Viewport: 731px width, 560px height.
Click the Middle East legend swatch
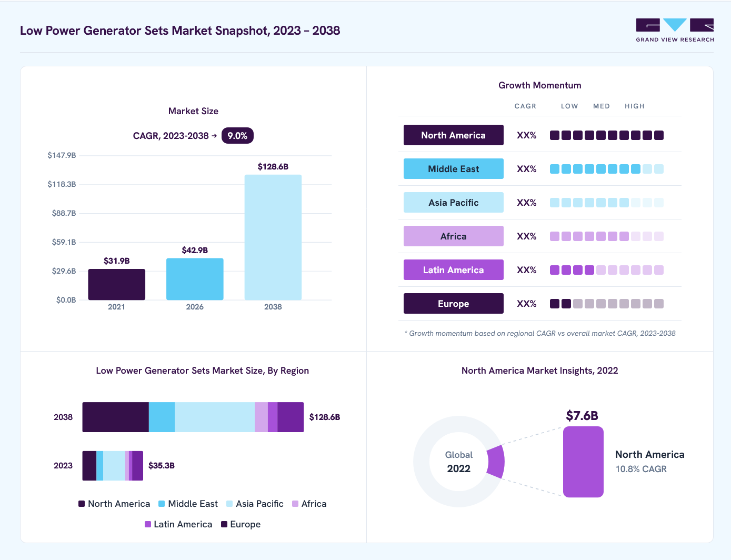click(162, 504)
